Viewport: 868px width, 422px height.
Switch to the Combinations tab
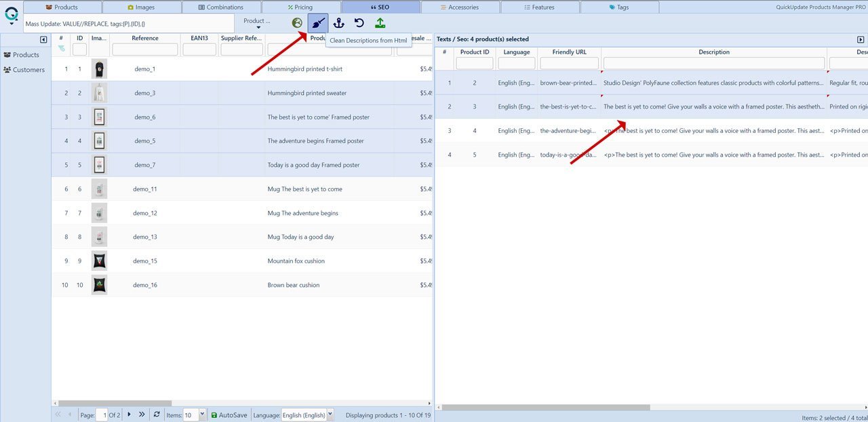221,7
